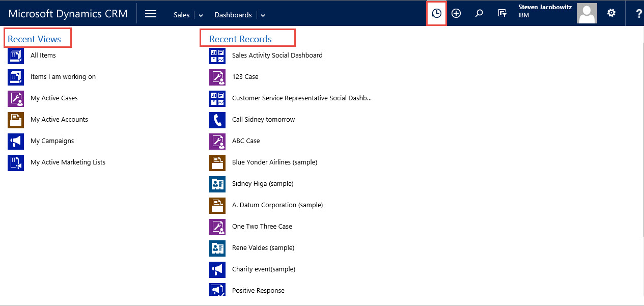Select the Sales menu item
Image resolution: width=644 pixels, height=306 pixels.
pos(181,15)
